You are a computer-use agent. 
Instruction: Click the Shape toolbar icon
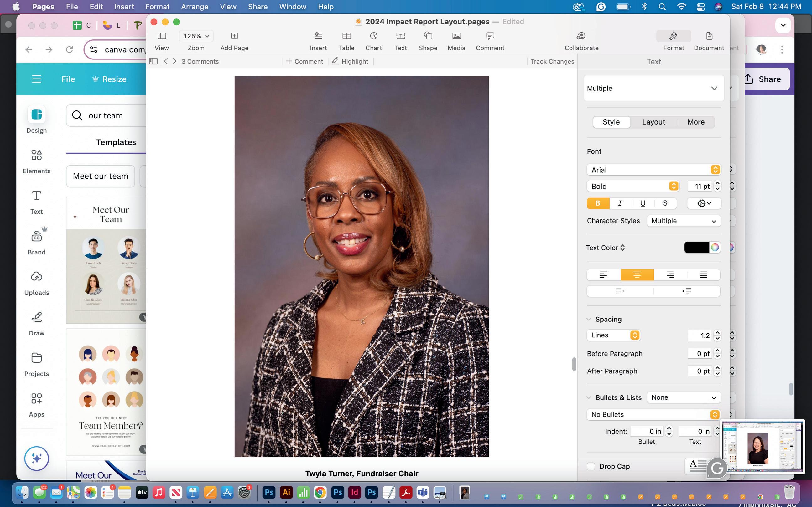[428, 36]
